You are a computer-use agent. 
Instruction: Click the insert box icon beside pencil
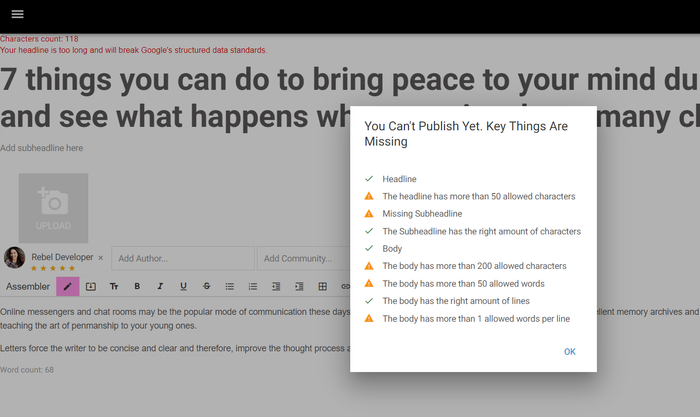coord(91,287)
